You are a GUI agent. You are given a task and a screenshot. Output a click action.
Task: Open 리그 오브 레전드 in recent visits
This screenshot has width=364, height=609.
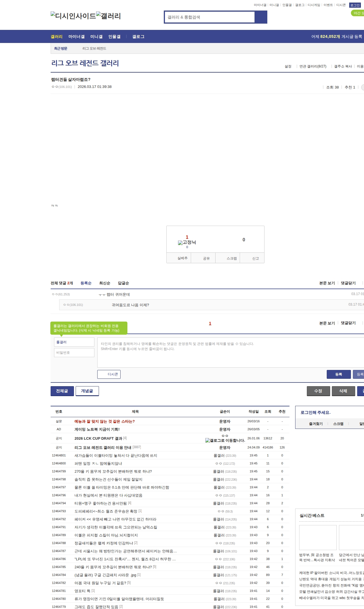point(94,49)
